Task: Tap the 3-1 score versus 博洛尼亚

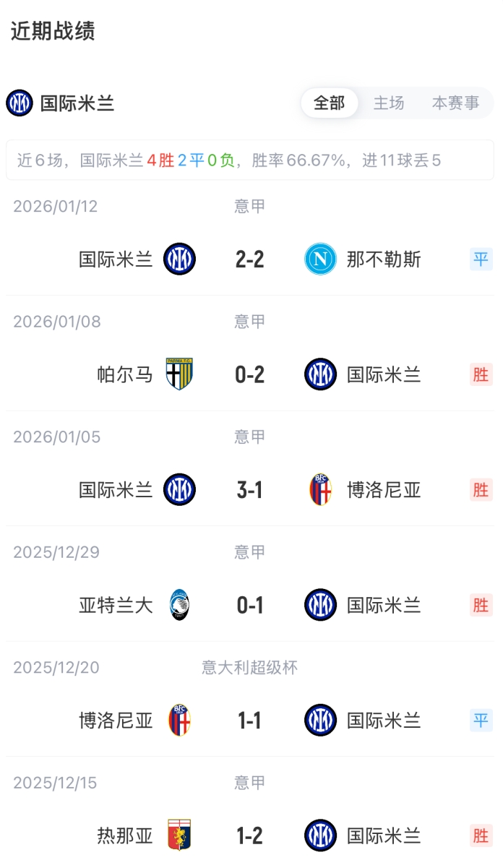Action: tap(250, 490)
